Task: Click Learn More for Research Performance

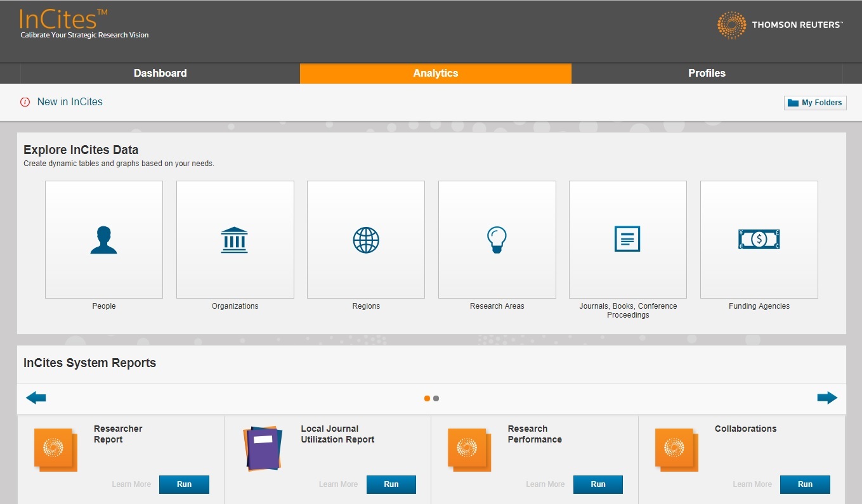Action: tap(545, 484)
